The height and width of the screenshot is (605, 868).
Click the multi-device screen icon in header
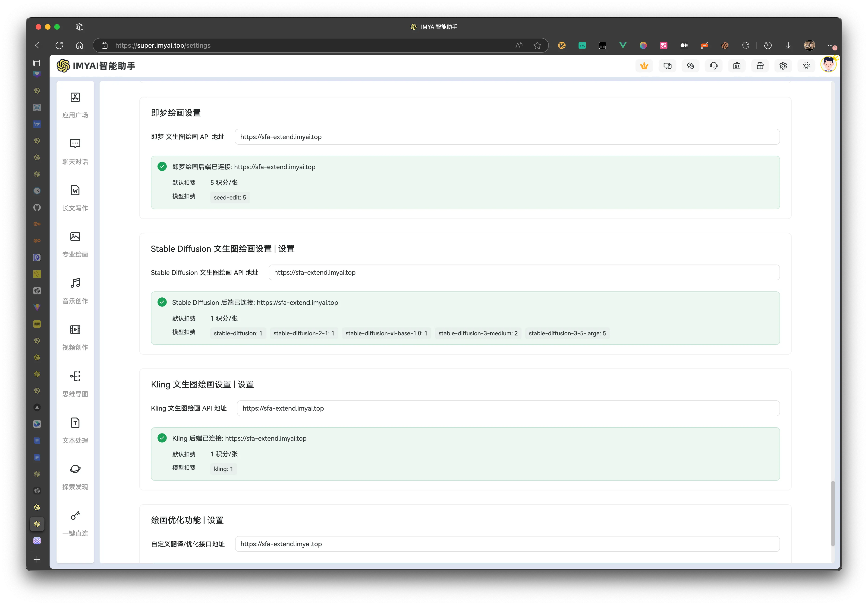click(667, 66)
